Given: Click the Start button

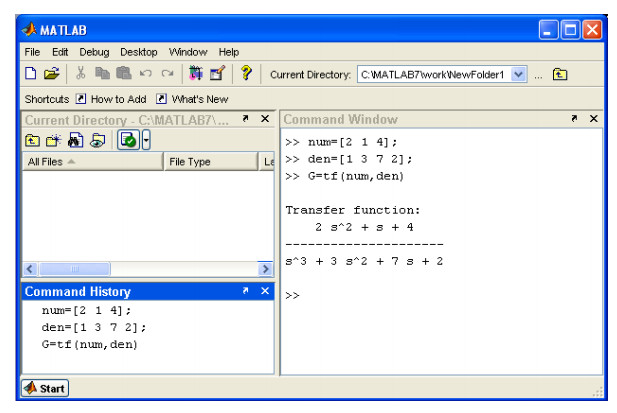Looking at the screenshot, I should [45, 388].
